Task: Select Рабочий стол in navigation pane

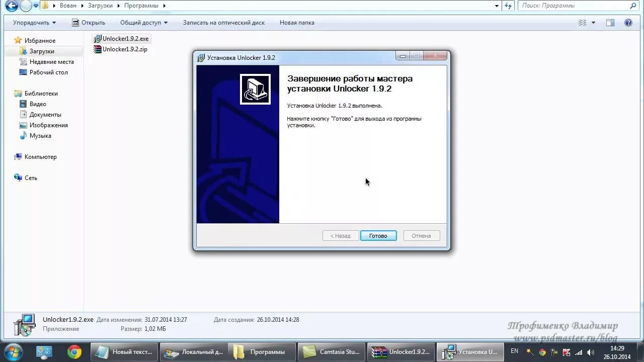Action: click(48, 72)
